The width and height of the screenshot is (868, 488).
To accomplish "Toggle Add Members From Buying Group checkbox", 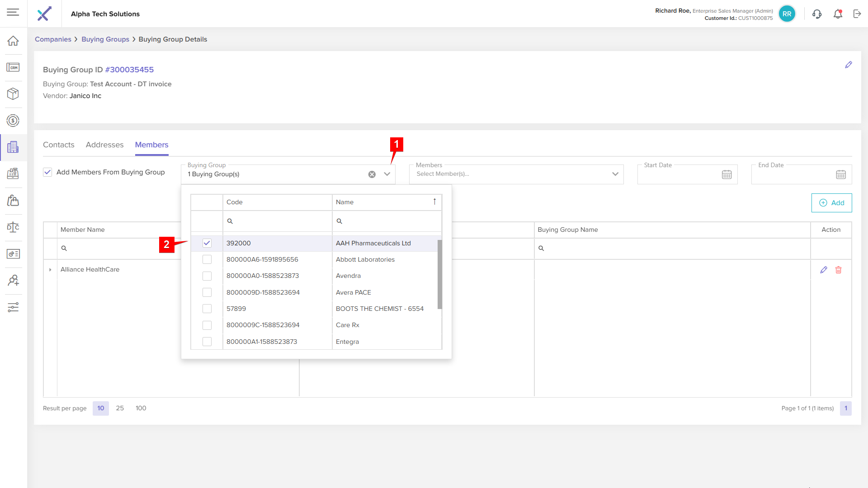I will coord(47,172).
